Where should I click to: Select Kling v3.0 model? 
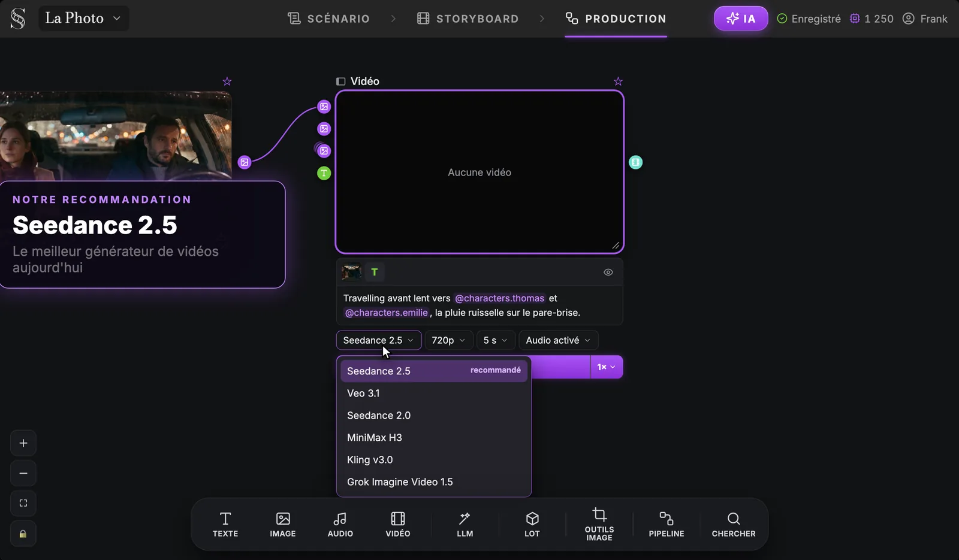click(x=434, y=460)
